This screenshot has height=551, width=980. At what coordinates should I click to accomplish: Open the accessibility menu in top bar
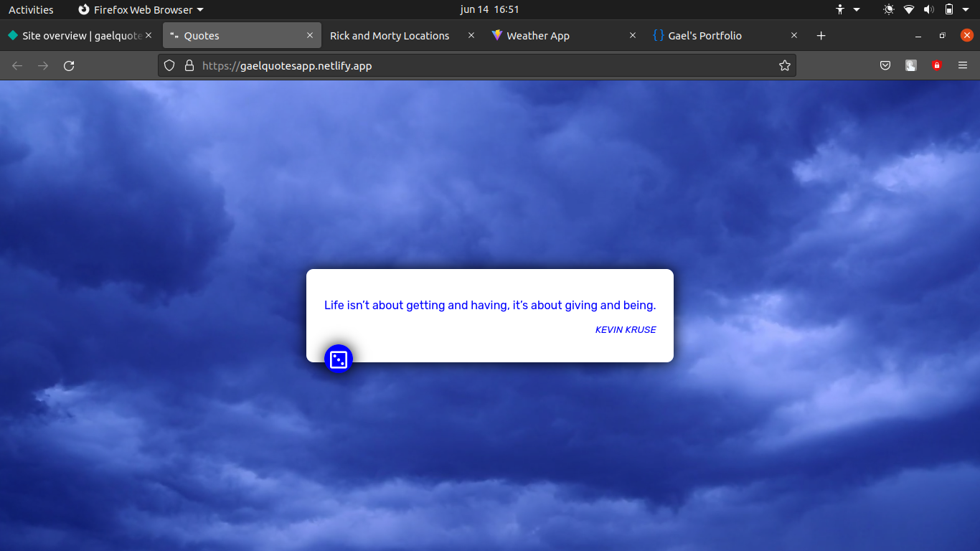coord(841,10)
